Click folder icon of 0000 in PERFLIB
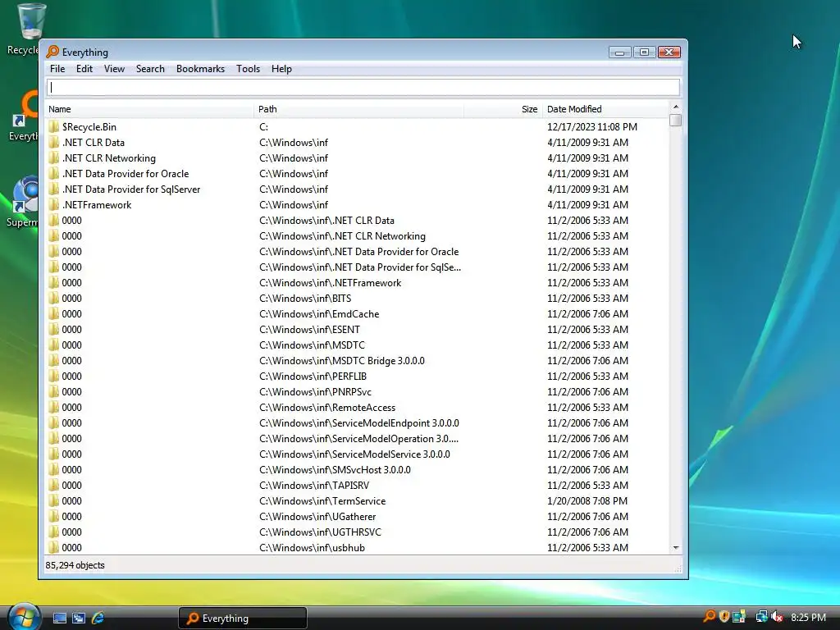The height and width of the screenshot is (630, 840). (53, 376)
